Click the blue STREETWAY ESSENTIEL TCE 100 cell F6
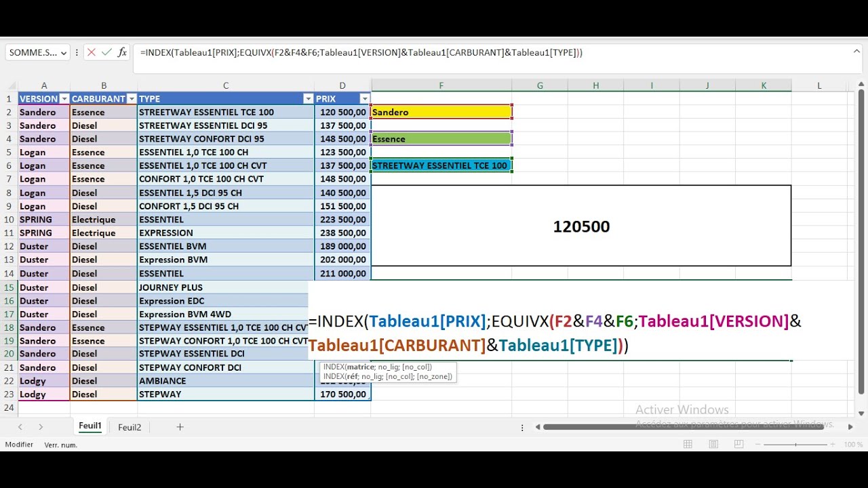Screen dimensions: 868x488 point(441,165)
